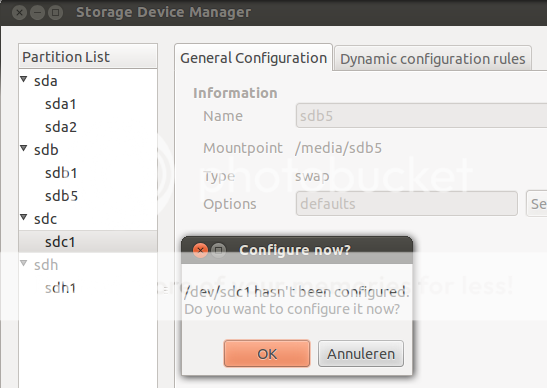This screenshot has height=388, width=547.
Task: Close the Storage Device Manager window
Action: [x=20, y=13]
